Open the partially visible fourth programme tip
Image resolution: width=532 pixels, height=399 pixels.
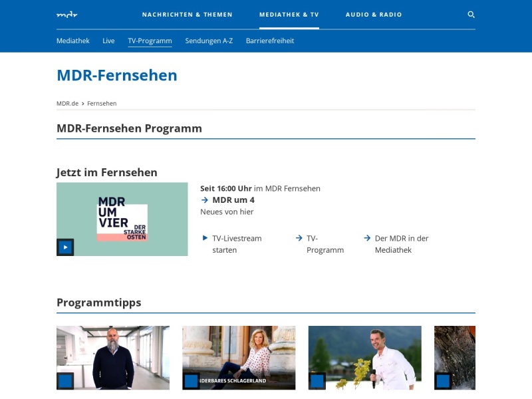point(455,358)
